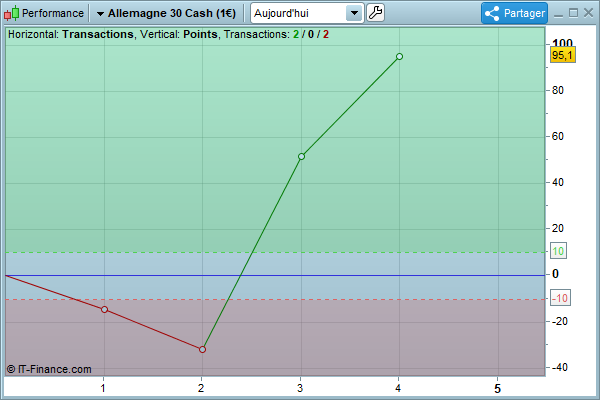600x400 pixels.
Task: Click the green 10 threshold label
Action: point(558,251)
